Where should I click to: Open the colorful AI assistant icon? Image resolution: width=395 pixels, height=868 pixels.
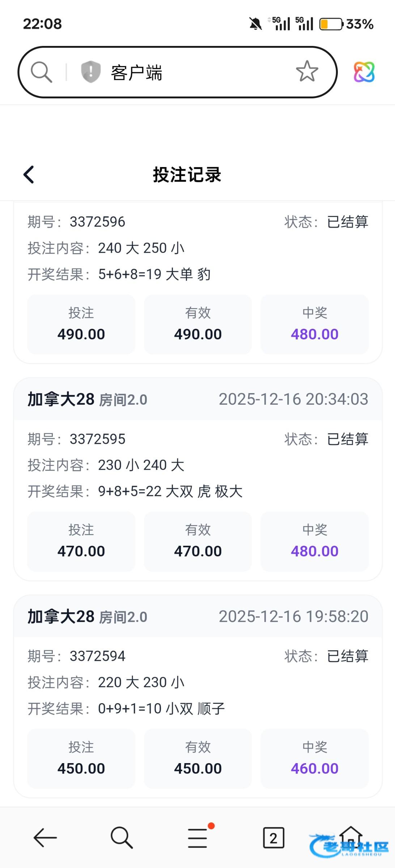point(364,72)
